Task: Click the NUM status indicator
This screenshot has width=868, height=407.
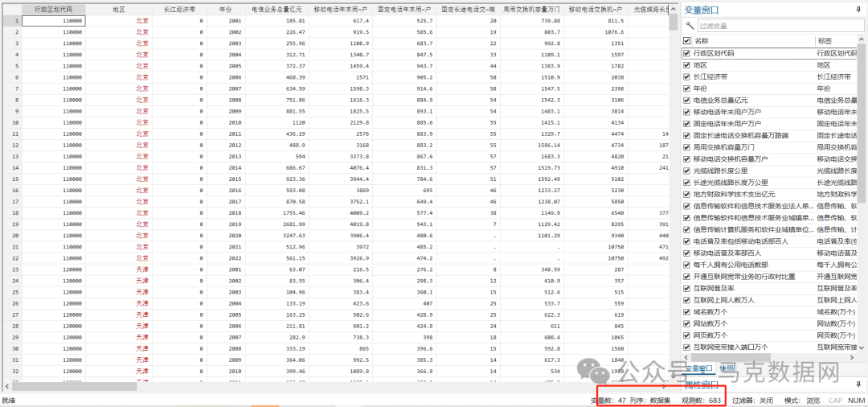Action: [x=856, y=400]
